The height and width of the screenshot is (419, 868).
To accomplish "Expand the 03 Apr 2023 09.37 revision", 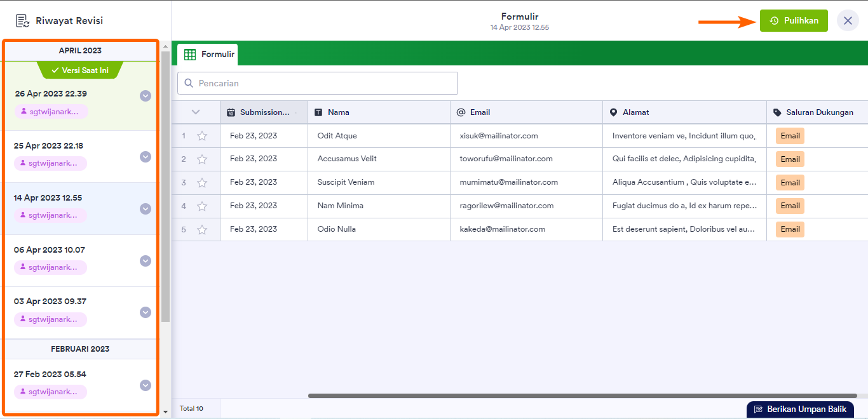I will [146, 312].
